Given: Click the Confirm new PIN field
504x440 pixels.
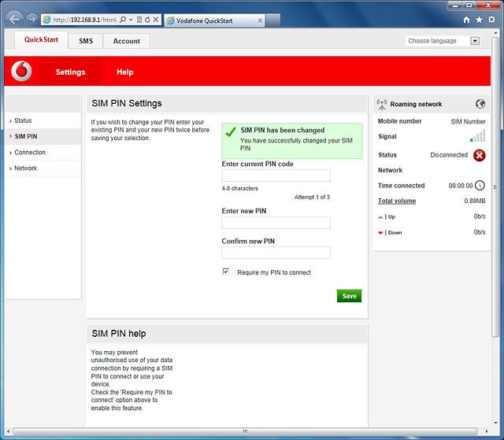Looking at the screenshot, I should click(276, 253).
